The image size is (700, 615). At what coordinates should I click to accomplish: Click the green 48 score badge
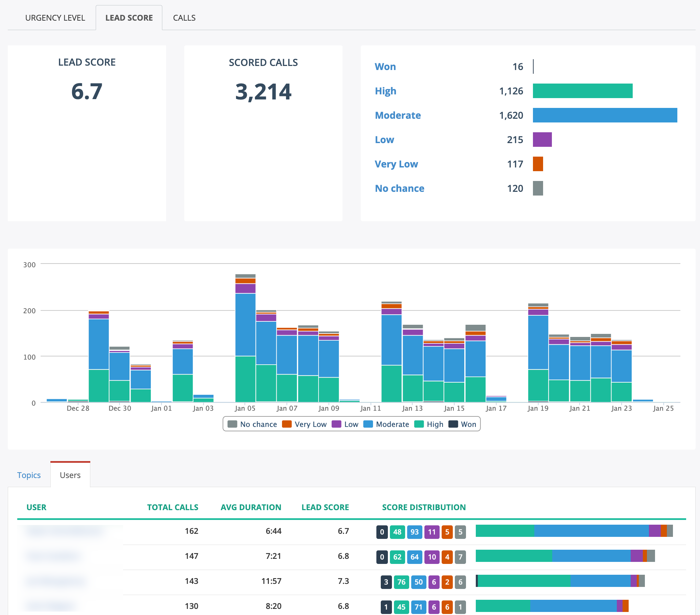397,532
